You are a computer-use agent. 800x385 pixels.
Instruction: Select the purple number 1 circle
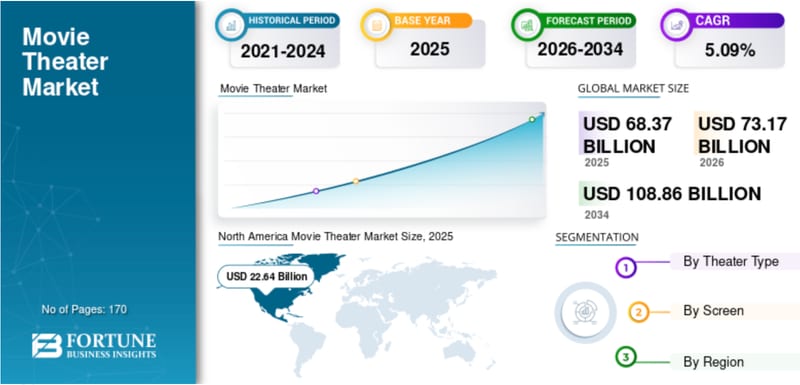626,267
